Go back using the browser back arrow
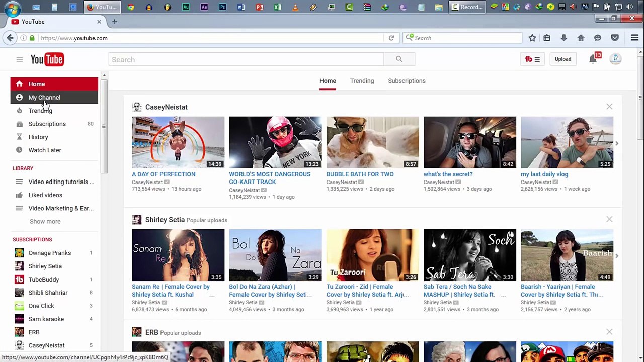This screenshot has height=362, width=644. (x=10, y=38)
